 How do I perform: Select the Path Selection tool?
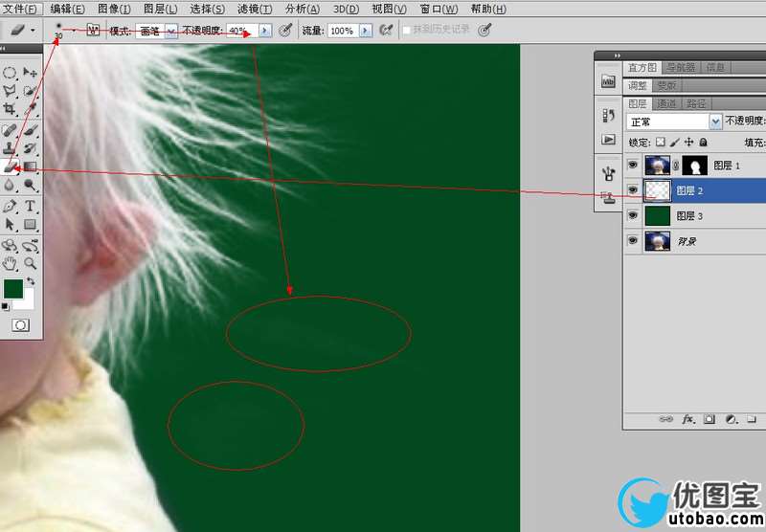[10, 224]
